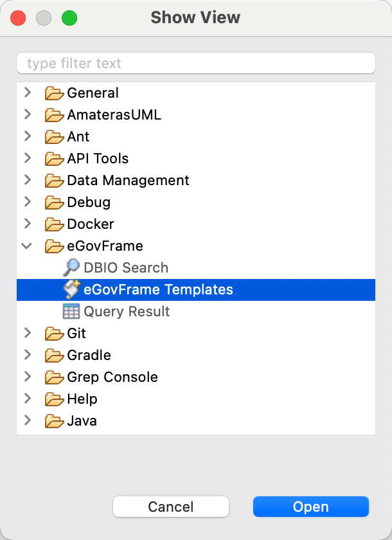Viewport: 392px width, 540px height.
Task: Click the Git folder icon
Action: (x=53, y=334)
